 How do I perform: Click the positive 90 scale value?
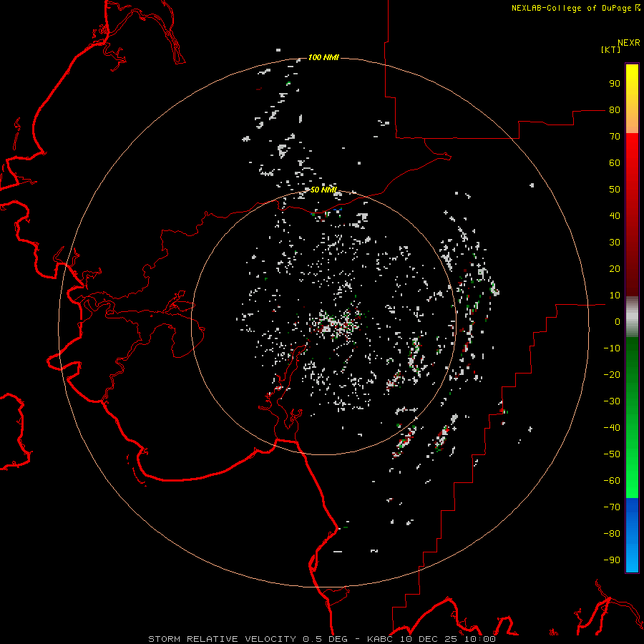pos(615,84)
